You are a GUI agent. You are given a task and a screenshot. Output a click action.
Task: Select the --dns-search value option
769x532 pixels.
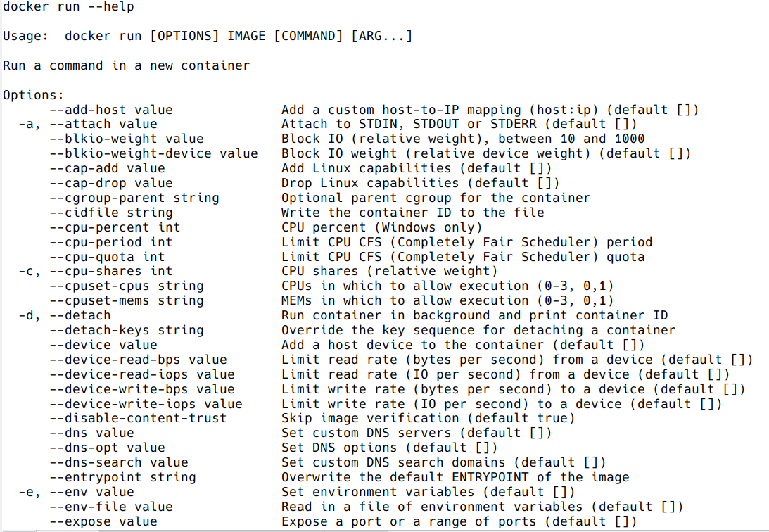(x=119, y=462)
